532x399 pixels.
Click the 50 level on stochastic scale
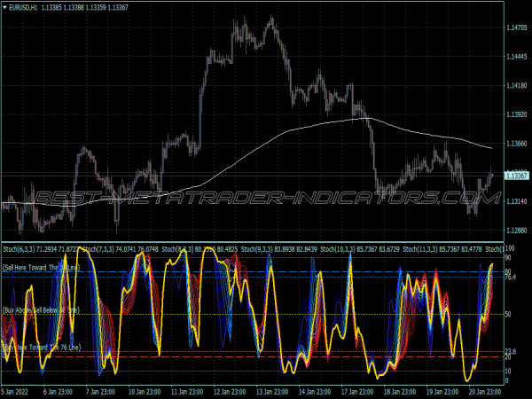pyautogui.click(x=508, y=315)
